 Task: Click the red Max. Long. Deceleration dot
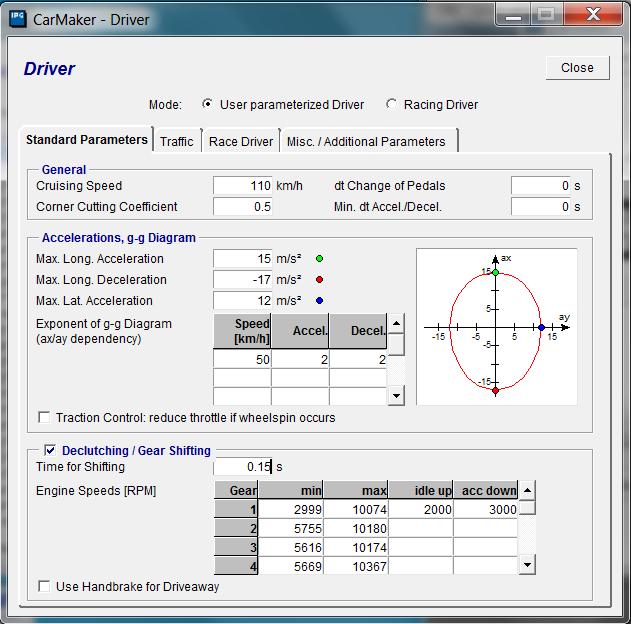[x=320, y=280]
